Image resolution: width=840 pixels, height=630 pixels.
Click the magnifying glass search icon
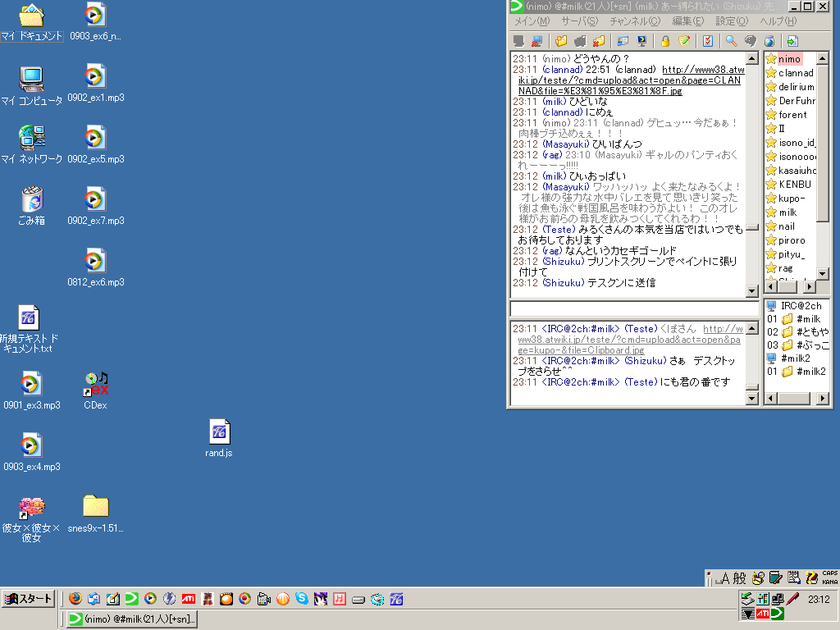[730, 41]
